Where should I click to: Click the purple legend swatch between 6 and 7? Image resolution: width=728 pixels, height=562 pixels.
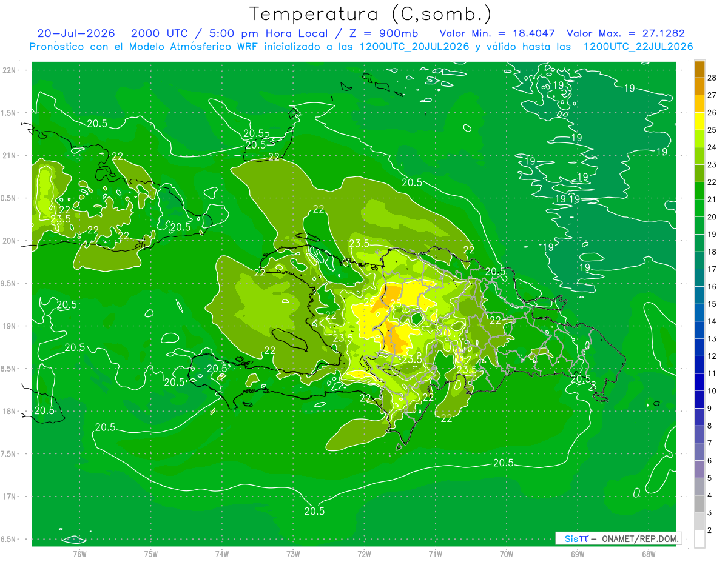(699, 452)
